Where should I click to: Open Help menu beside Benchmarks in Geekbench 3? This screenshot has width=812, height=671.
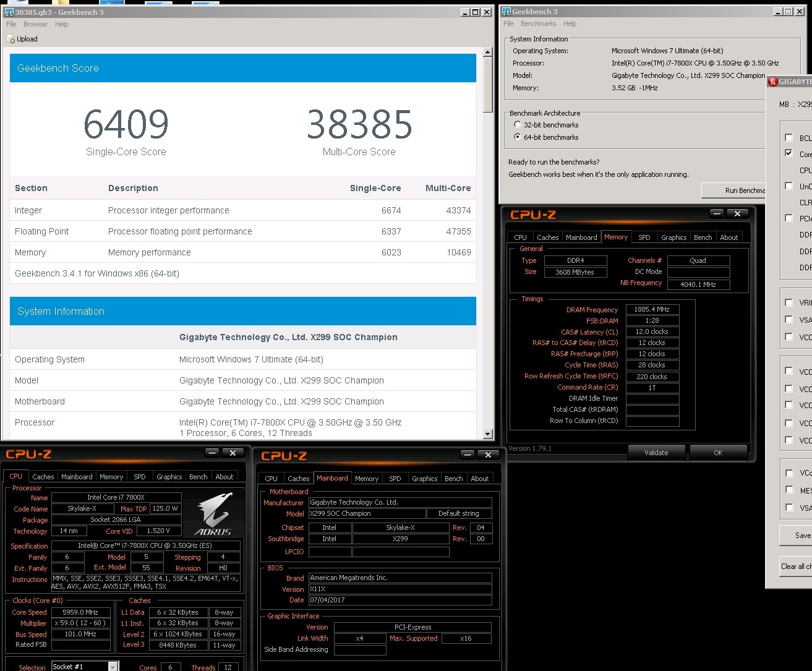tap(570, 24)
